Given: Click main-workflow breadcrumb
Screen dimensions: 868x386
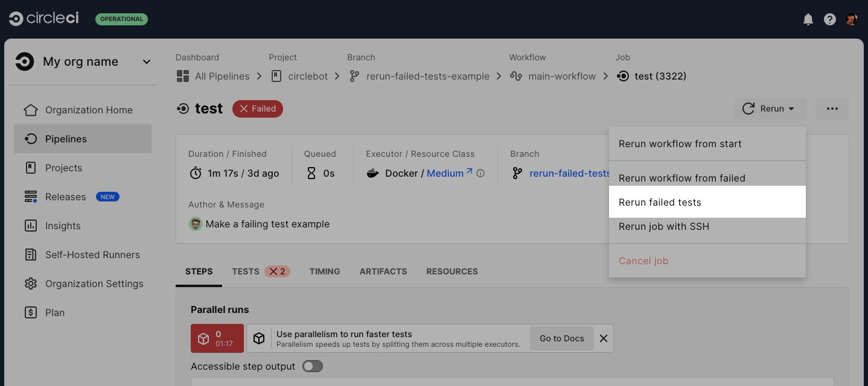Looking at the screenshot, I should pyautogui.click(x=562, y=76).
